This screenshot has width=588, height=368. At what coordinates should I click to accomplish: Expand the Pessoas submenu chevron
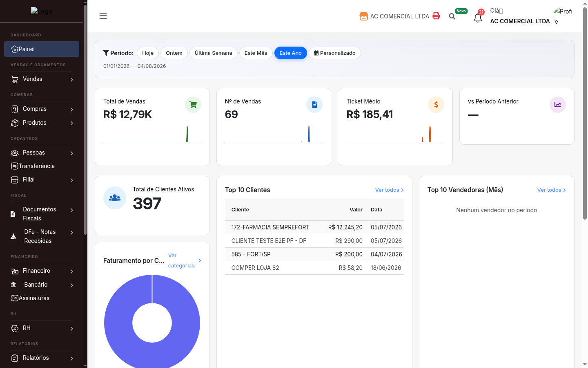point(71,153)
